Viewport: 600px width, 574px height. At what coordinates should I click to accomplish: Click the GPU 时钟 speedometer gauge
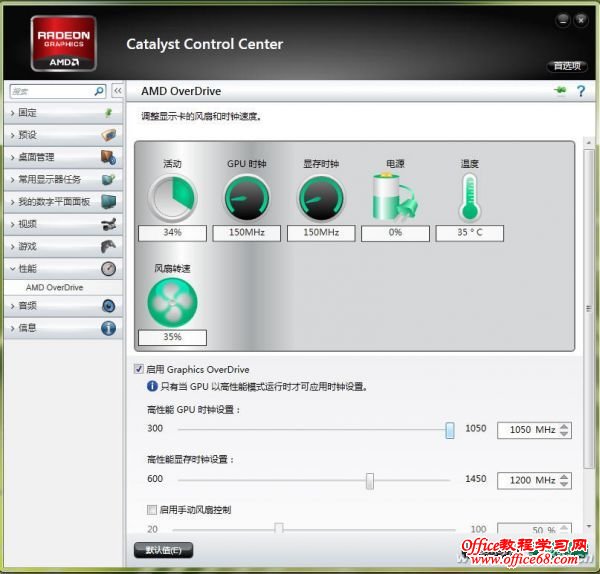point(247,198)
